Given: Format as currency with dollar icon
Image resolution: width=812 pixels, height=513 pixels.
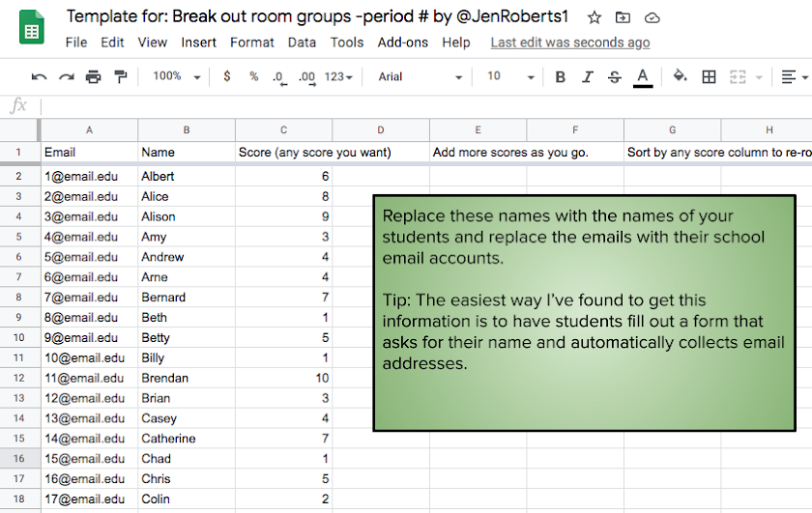Looking at the screenshot, I should [227, 76].
